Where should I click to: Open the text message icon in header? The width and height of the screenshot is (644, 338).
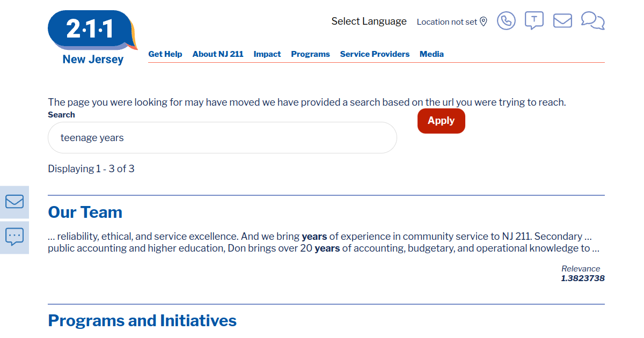click(x=534, y=21)
